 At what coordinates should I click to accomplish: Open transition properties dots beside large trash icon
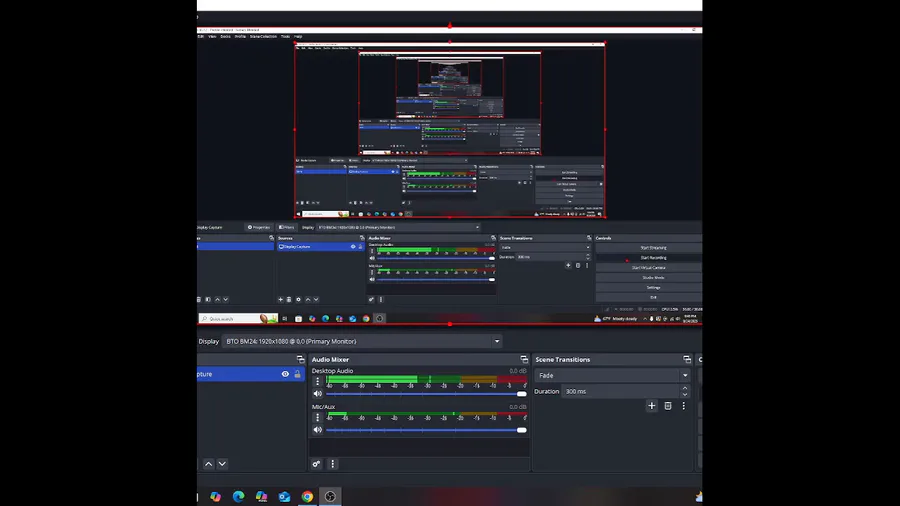pyautogui.click(x=683, y=406)
